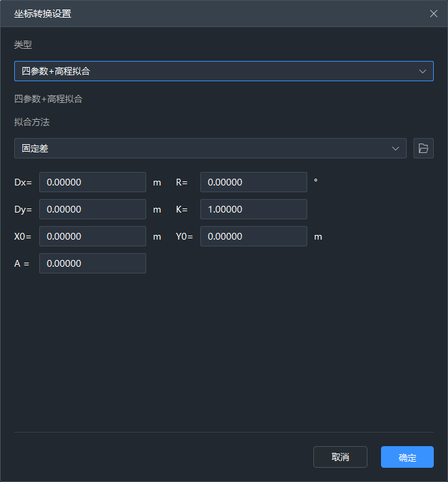Close the 坐标转换设置 dialog
This screenshot has width=448, height=482.
point(434,14)
